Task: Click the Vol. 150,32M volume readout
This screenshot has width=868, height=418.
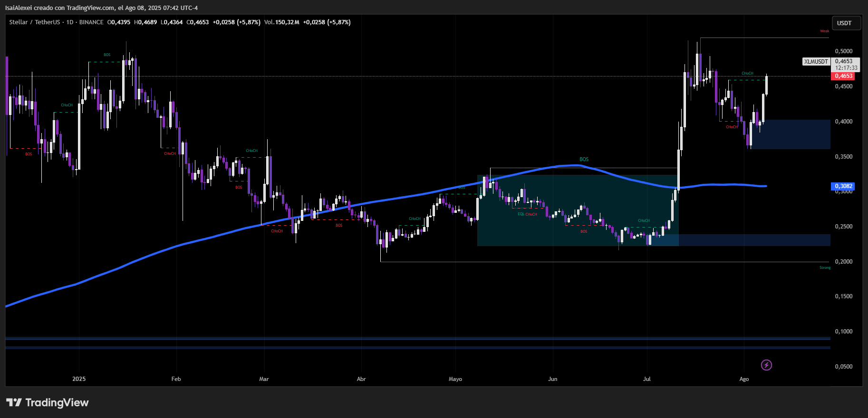Action: point(281,22)
